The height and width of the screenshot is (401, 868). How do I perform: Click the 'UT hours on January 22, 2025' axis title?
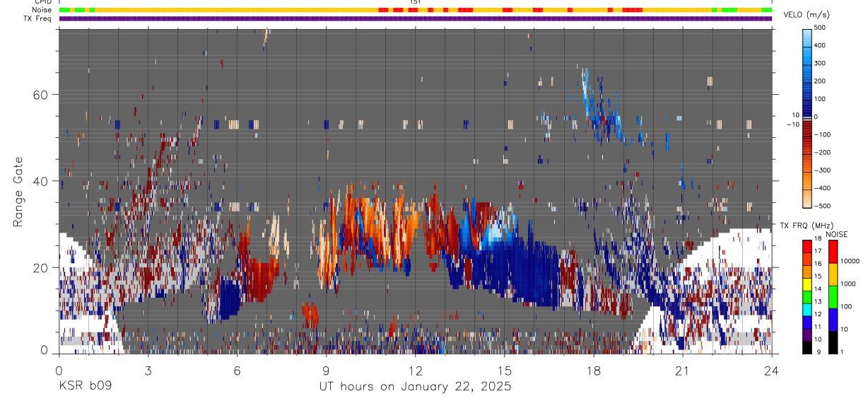414,387
